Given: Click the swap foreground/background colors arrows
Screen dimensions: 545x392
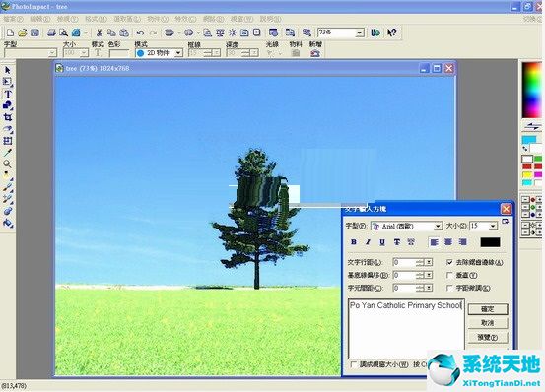Looking at the screenshot, I should click(x=532, y=127).
